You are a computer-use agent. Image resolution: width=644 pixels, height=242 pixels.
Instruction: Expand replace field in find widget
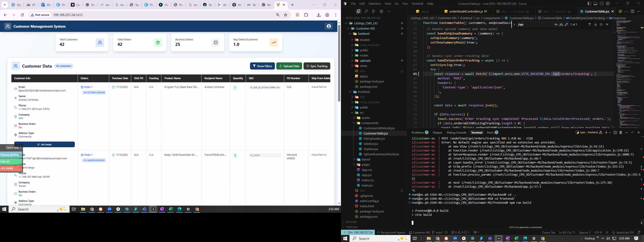pos(514,24)
